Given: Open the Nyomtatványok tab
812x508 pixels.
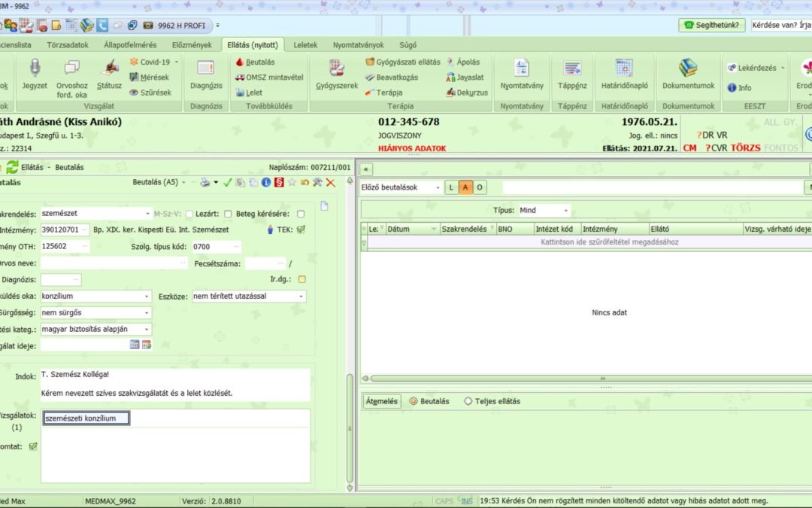Looking at the screenshot, I should (359, 44).
